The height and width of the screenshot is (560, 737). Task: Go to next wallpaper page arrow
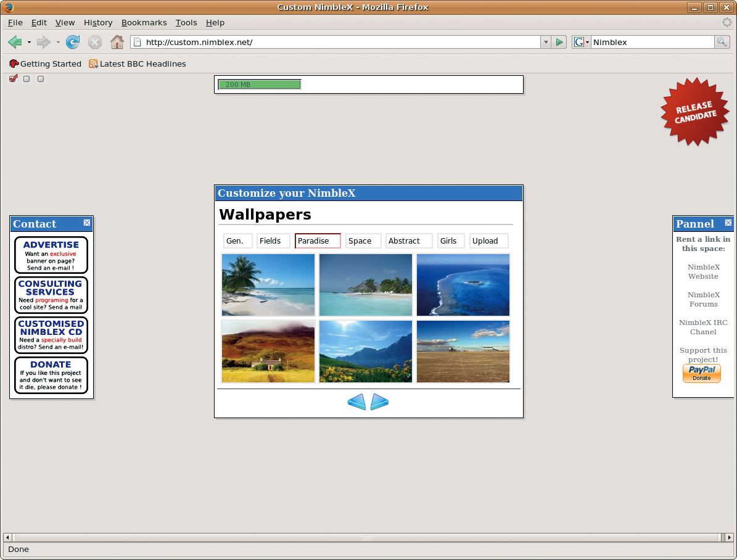379,402
